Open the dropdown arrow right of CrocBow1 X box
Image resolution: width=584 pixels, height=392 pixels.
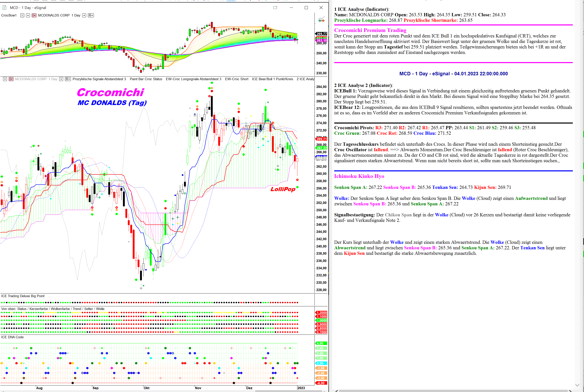[28, 15]
